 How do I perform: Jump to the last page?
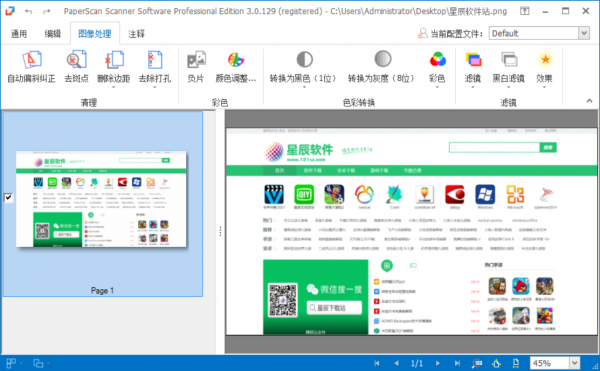457,363
